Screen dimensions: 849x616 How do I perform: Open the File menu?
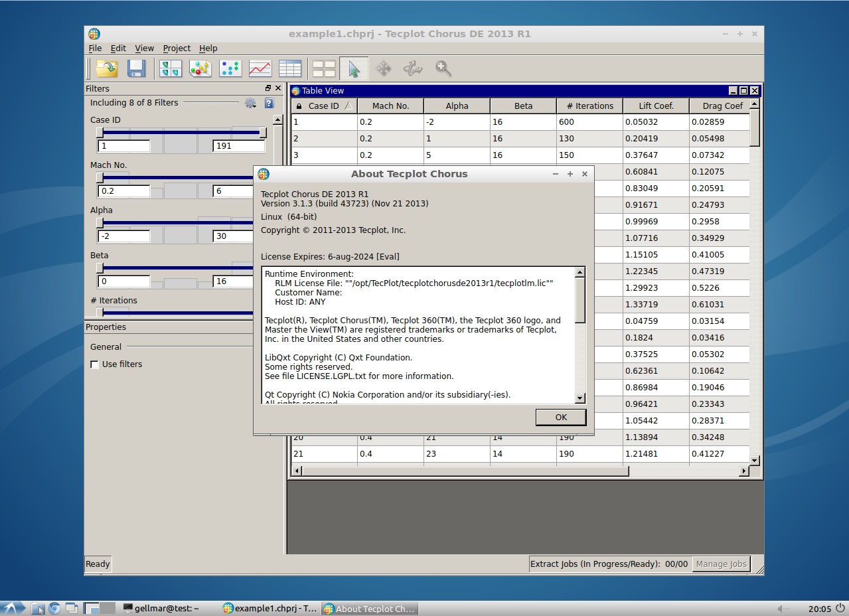coord(95,48)
